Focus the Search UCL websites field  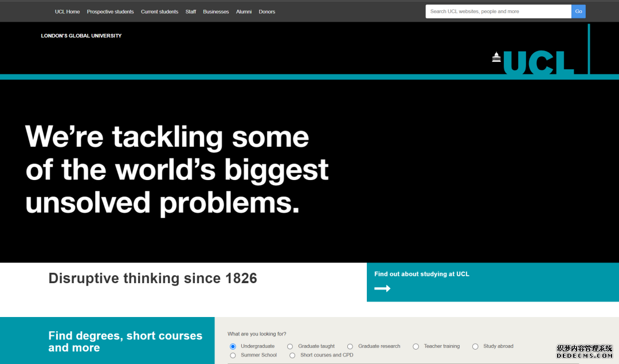[499, 11]
